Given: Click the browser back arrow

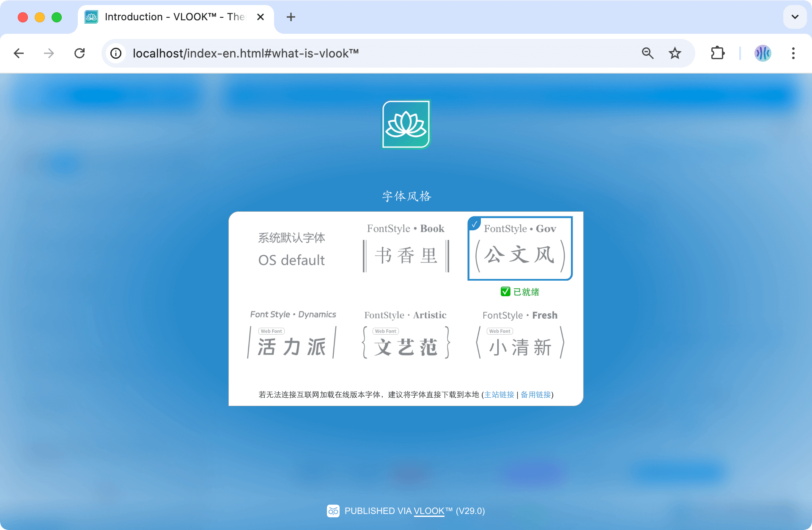Looking at the screenshot, I should click(19, 53).
